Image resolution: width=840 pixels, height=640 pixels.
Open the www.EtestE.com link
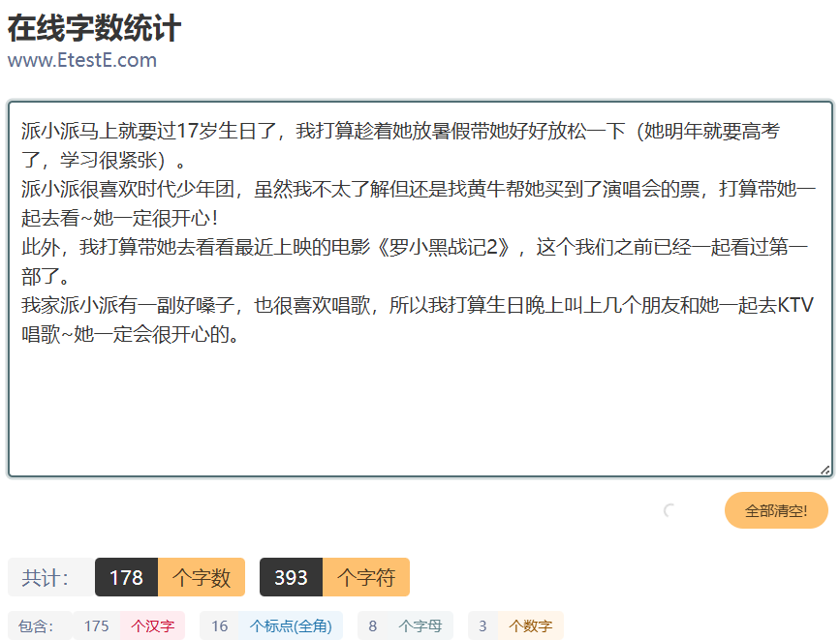pos(82,60)
